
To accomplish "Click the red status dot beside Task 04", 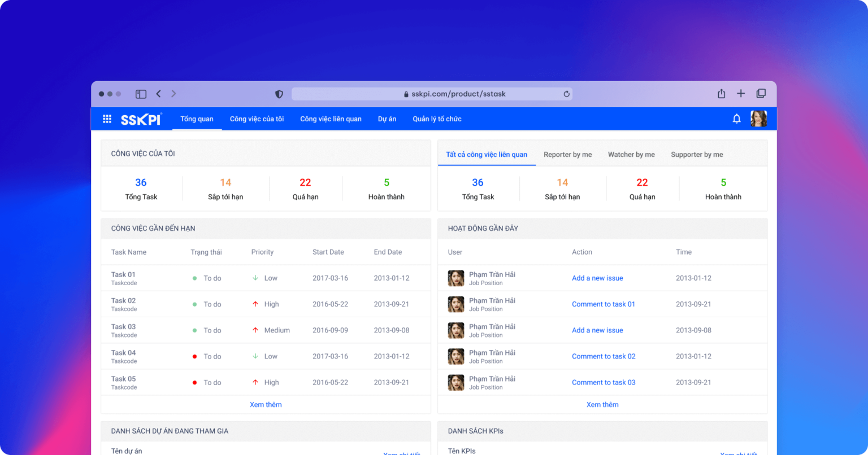I will click(x=195, y=356).
